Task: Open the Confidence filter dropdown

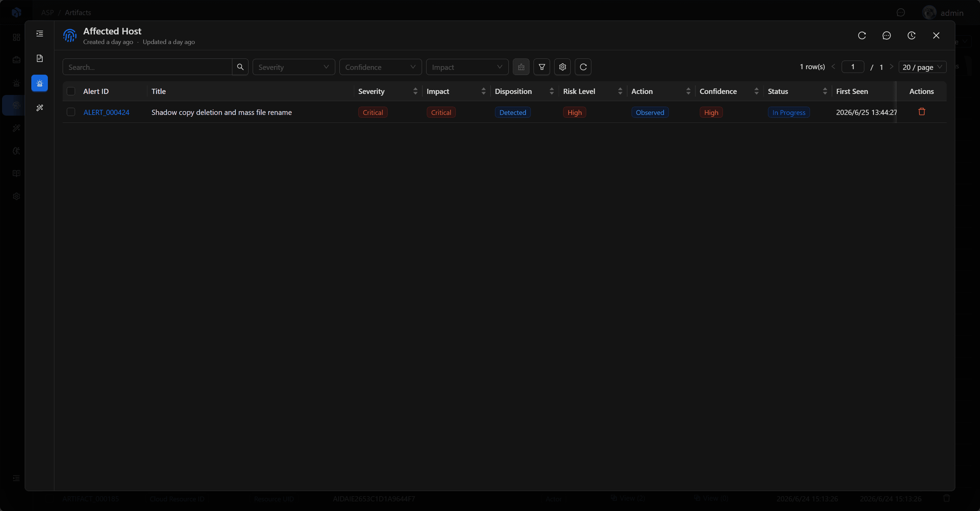Action: pos(380,67)
